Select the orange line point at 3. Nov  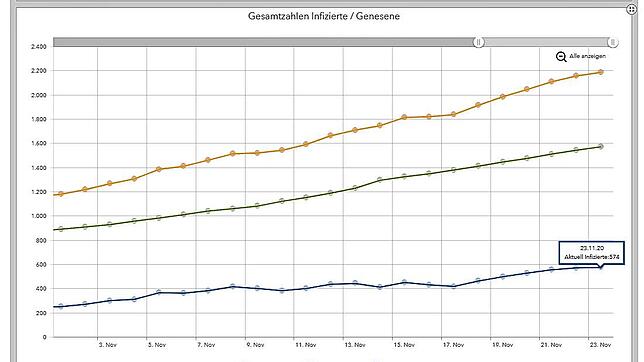[110, 183]
